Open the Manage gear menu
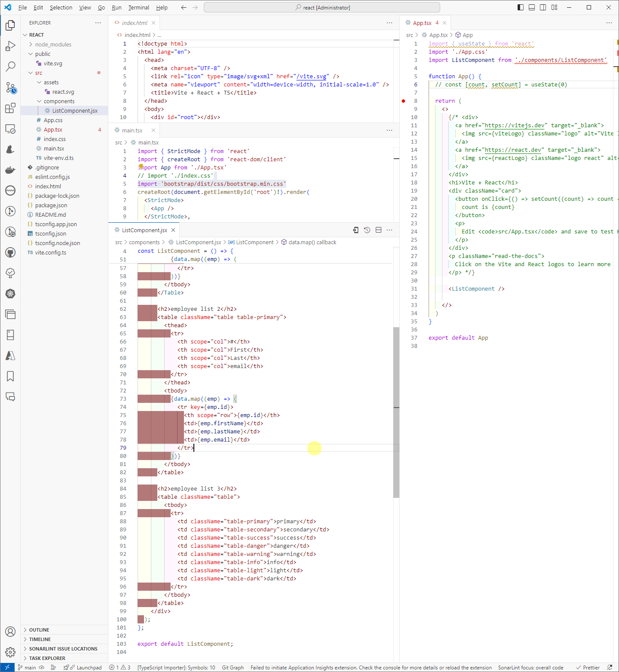The image size is (619, 672). click(10, 652)
